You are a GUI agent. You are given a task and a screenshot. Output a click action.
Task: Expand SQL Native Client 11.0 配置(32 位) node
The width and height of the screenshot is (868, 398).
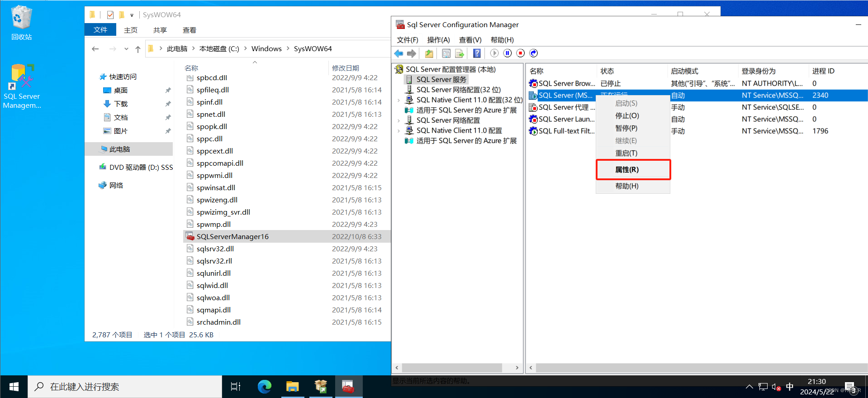(398, 100)
